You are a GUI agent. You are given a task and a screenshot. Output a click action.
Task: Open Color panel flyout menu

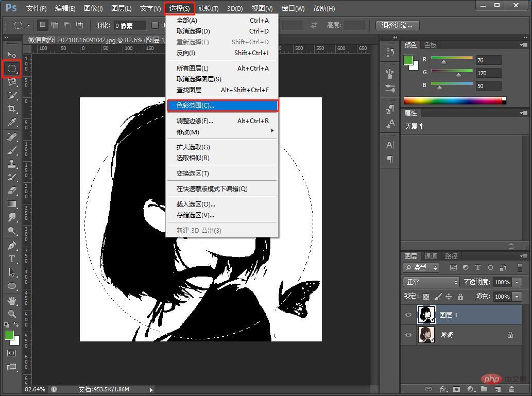pos(524,45)
